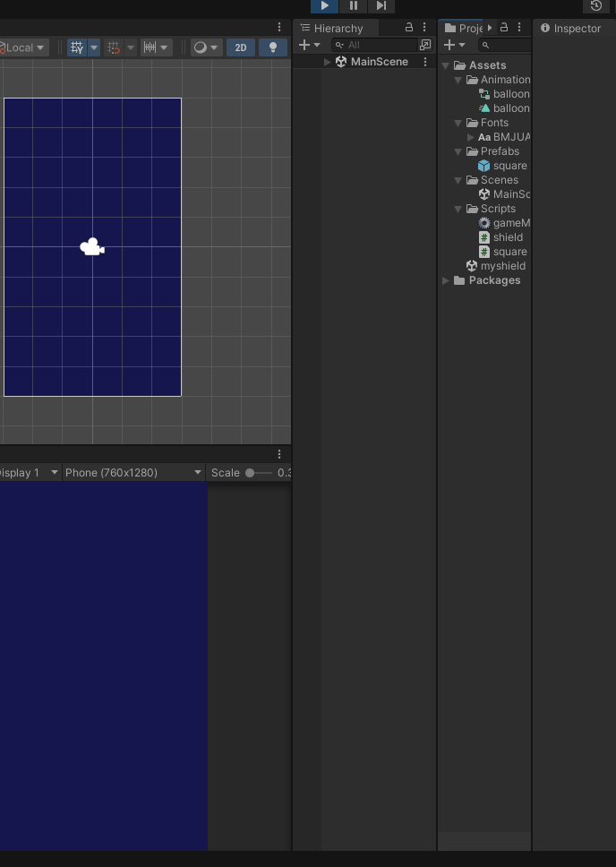
Task: Toggle the Scene view grid visibility icon
Action: (77, 47)
